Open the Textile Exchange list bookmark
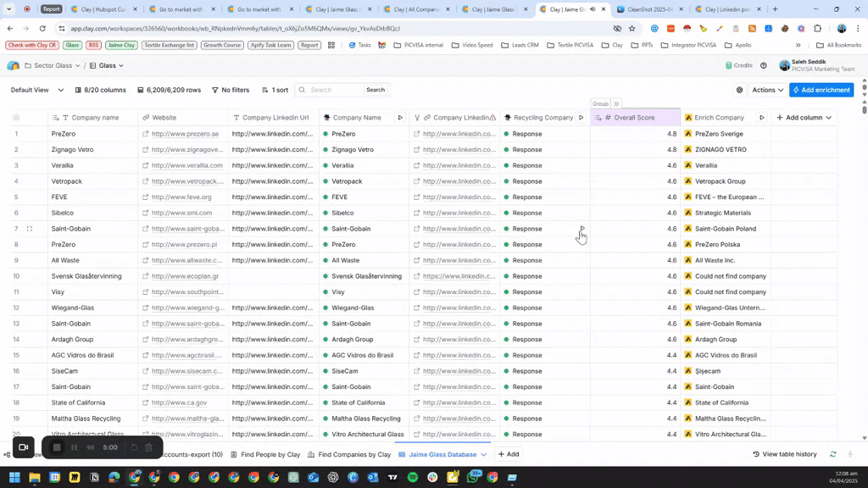Image resolution: width=868 pixels, height=488 pixels. (169, 45)
